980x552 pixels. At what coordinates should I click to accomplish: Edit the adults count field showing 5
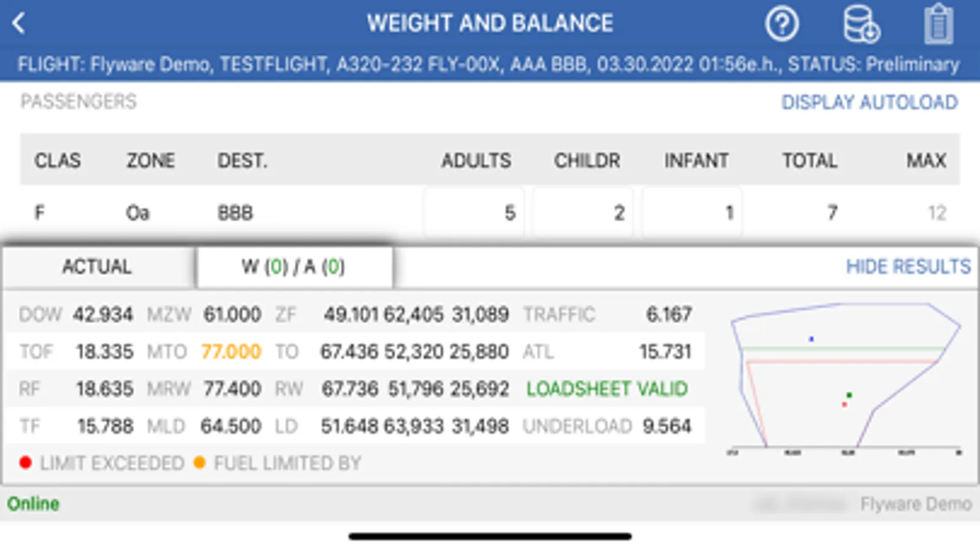[473, 213]
